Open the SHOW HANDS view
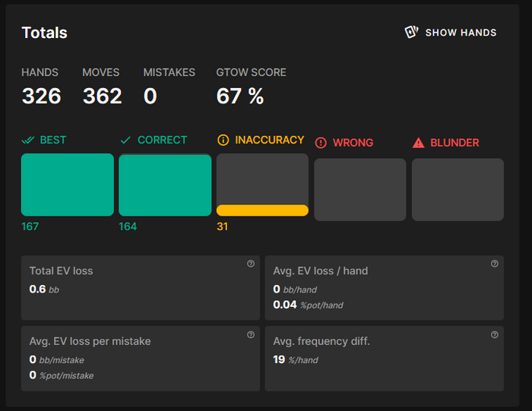 coord(451,32)
